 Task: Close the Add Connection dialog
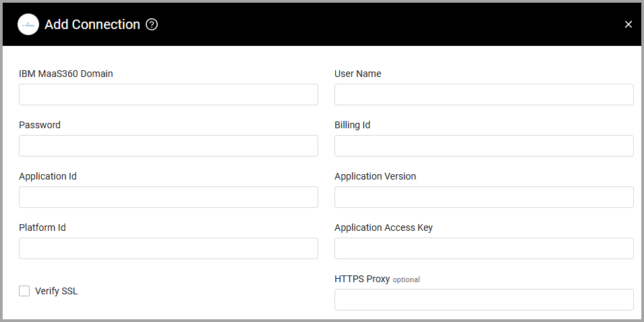(628, 25)
